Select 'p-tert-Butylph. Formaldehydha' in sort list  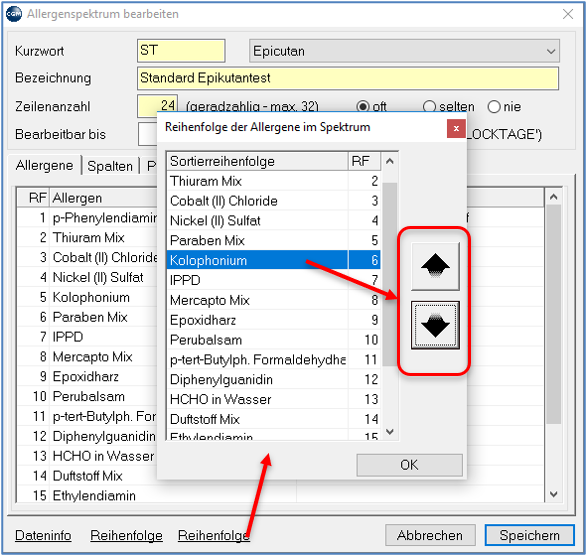coord(274,360)
